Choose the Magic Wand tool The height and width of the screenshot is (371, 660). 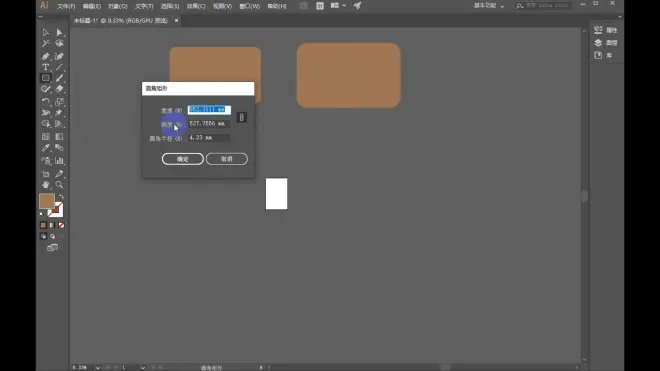45,43
